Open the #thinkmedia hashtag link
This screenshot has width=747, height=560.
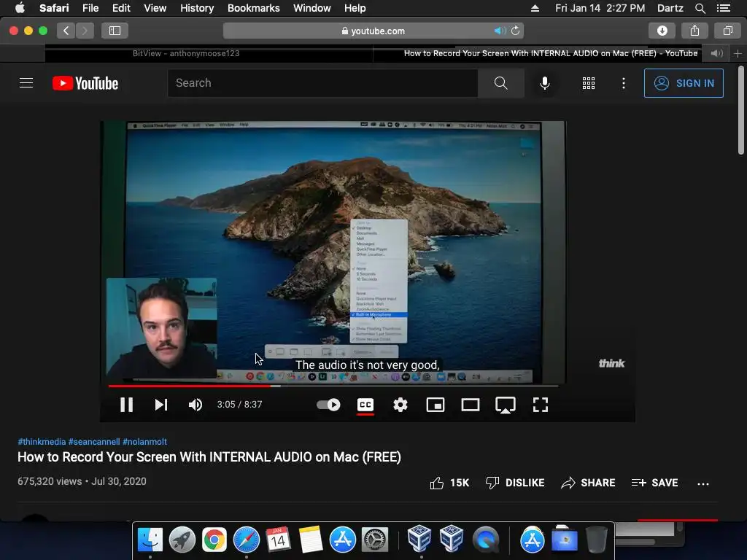[42, 441]
